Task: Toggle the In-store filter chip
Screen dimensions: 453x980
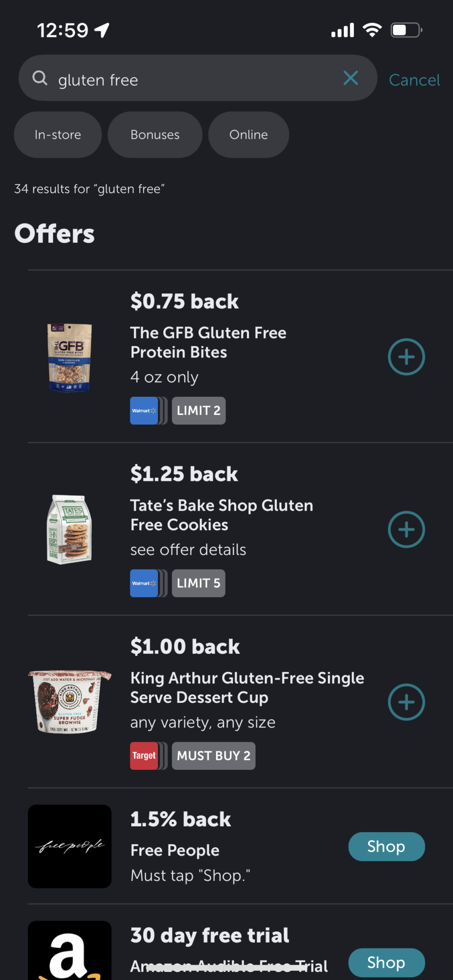Action: click(x=58, y=135)
